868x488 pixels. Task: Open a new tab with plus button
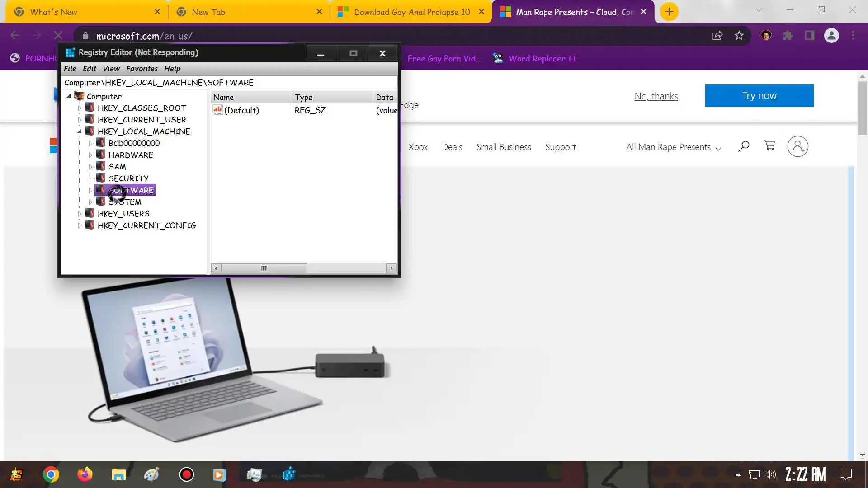[669, 12]
